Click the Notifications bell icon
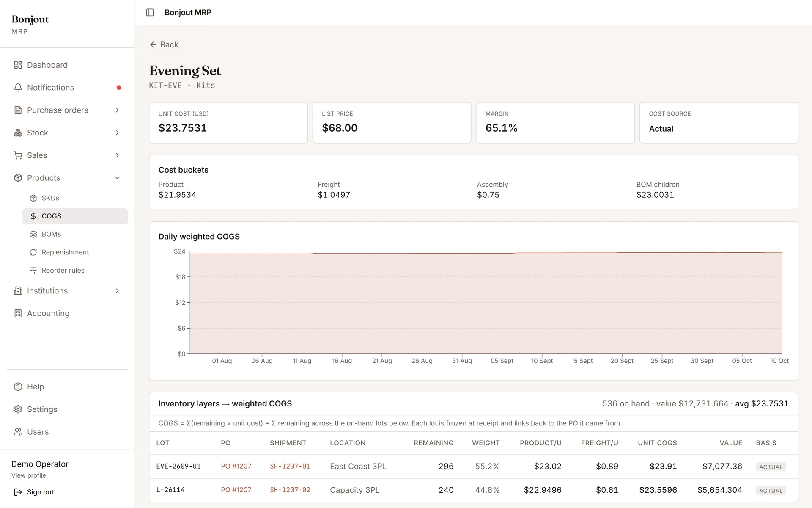This screenshot has width=812, height=508. [18, 88]
